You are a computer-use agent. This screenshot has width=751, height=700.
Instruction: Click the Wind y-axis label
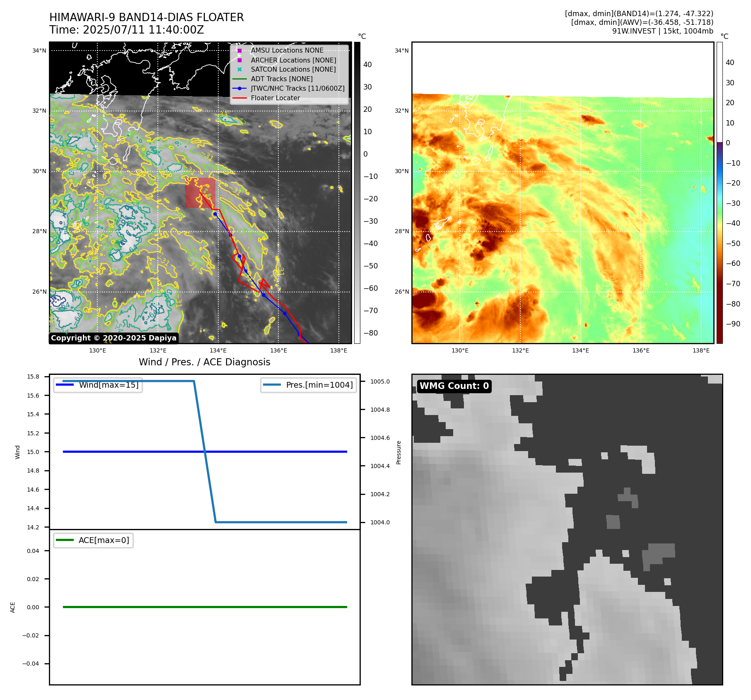click(x=17, y=452)
